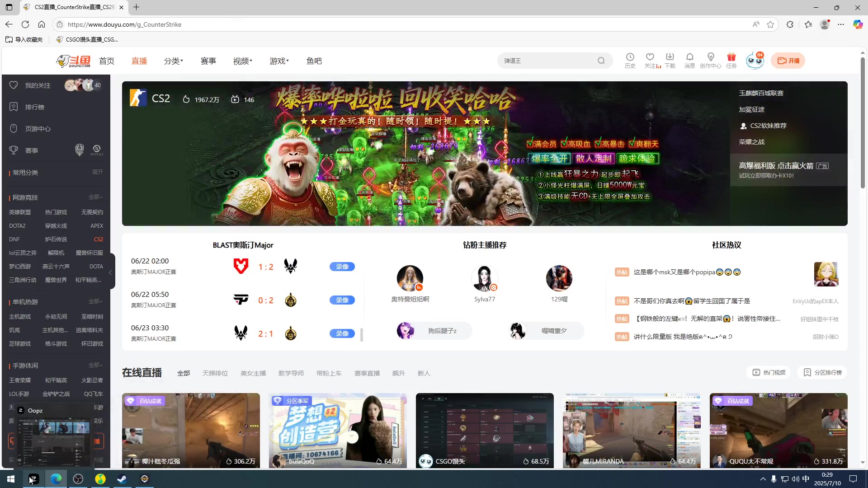Filter live streams by 赛事直播
The image size is (868, 488).
(367, 373)
